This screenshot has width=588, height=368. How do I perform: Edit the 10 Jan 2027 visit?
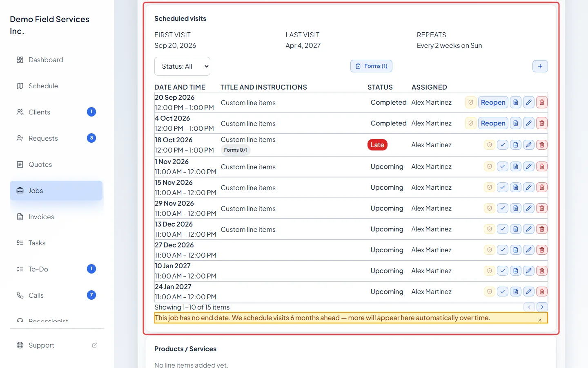[x=529, y=271]
